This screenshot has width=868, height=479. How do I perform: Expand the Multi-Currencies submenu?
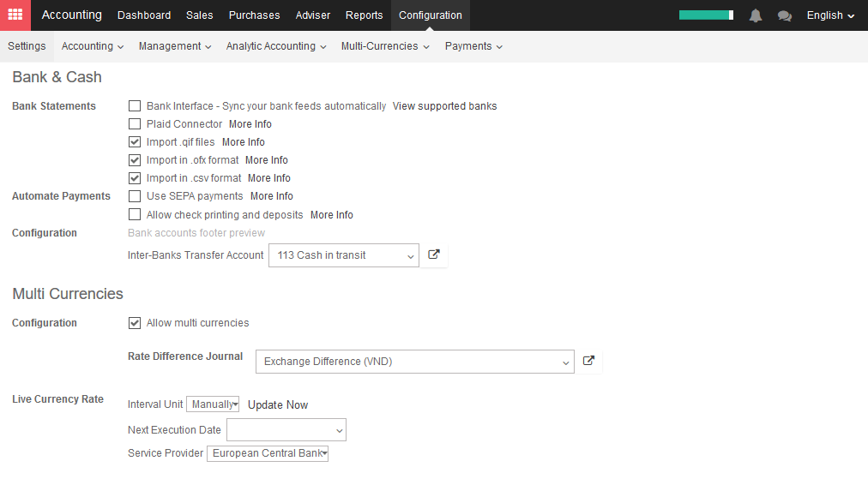[385, 46]
